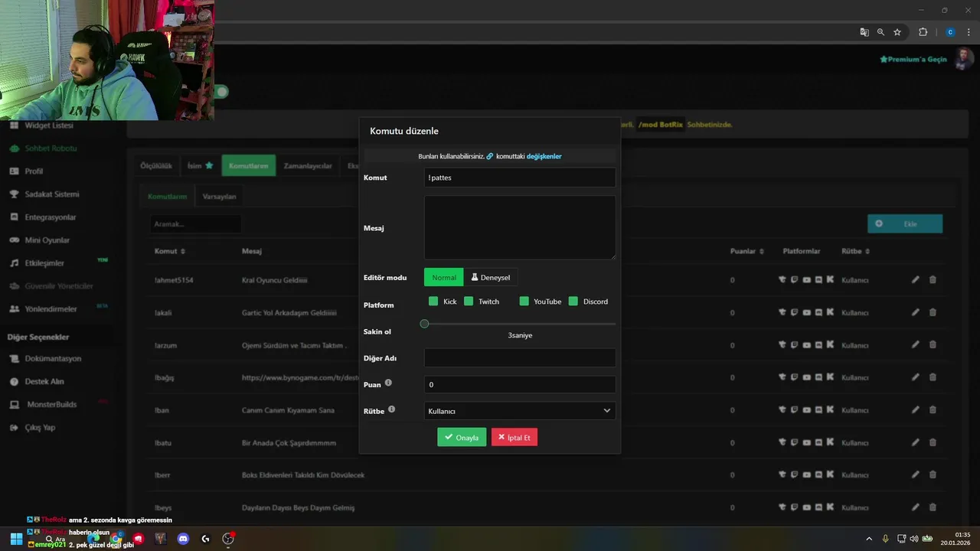Delete the !ahmet5154 command with trash icon
This screenshot has height=551, width=980.
click(933, 280)
